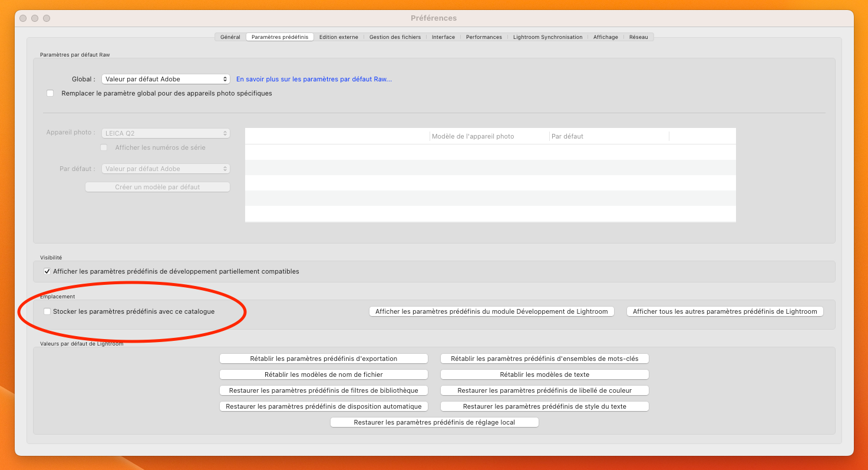The height and width of the screenshot is (470, 868).
Task: Click Rétablir les modèles de nom de fichier
Action: point(324,374)
